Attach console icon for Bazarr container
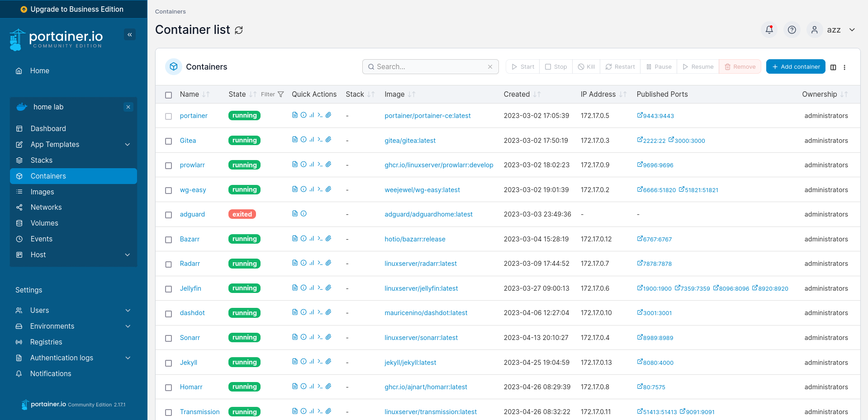 click(328, 238)
